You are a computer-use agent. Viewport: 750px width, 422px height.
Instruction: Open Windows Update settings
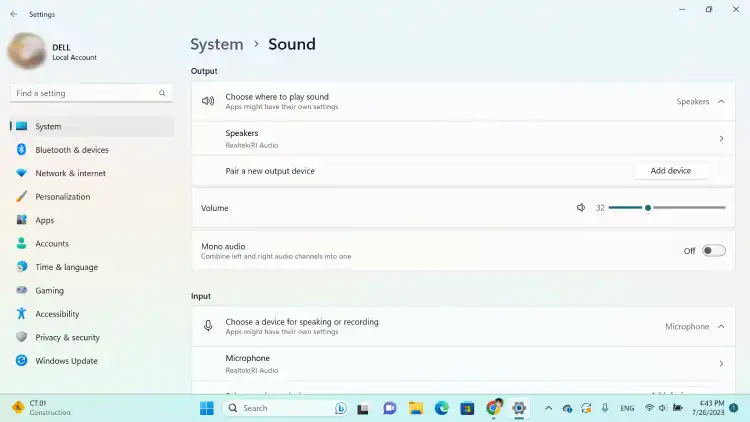(92, 361)
